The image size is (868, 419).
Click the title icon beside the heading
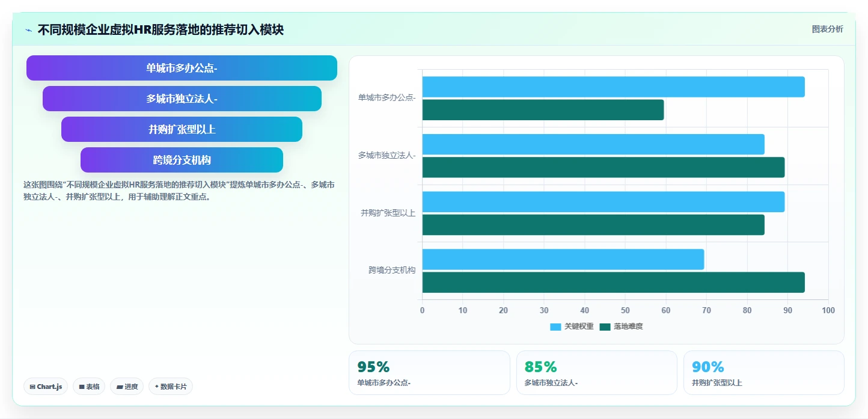[x=28, y=30]
